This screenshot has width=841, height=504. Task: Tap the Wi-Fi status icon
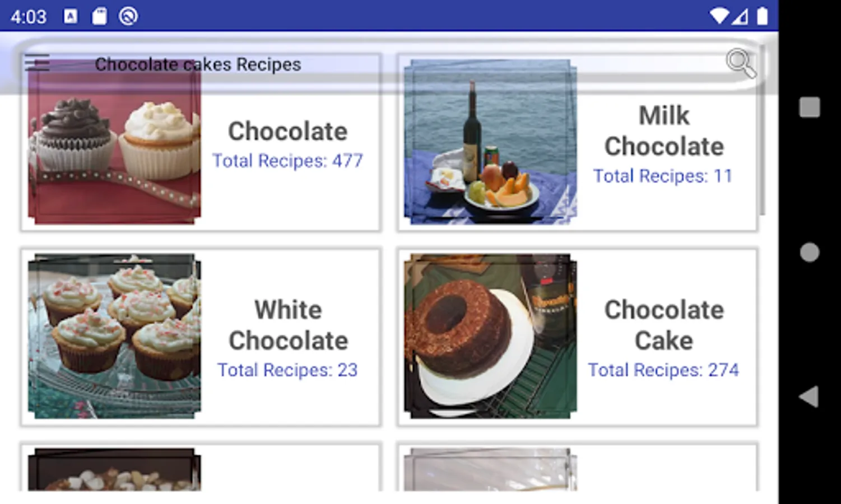718,16
